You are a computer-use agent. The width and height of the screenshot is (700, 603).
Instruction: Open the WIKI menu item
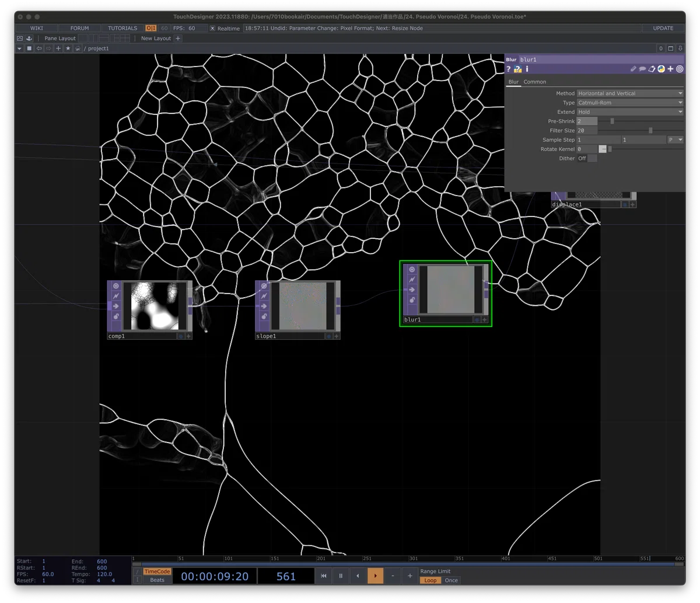pyautogui.click(x=37, y=28)
